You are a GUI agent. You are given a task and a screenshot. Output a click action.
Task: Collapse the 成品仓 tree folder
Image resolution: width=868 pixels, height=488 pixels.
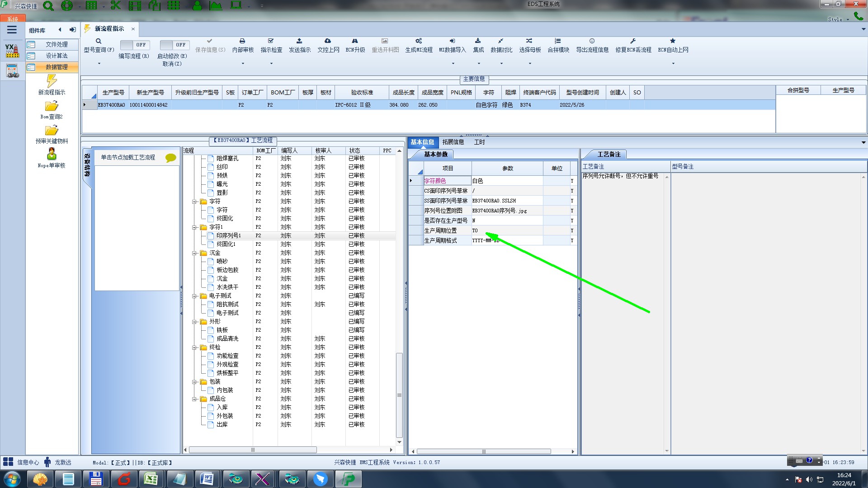point(194,399)
